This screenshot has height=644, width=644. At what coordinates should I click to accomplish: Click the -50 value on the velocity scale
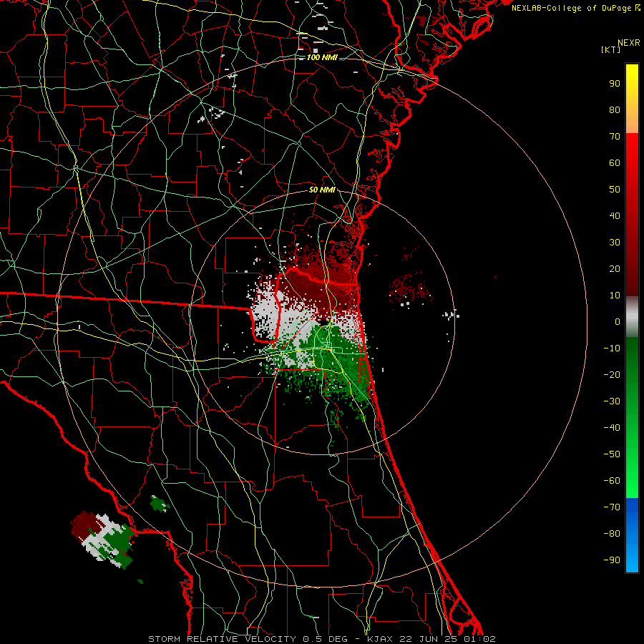pyautogui.click(x=612, y=454)
